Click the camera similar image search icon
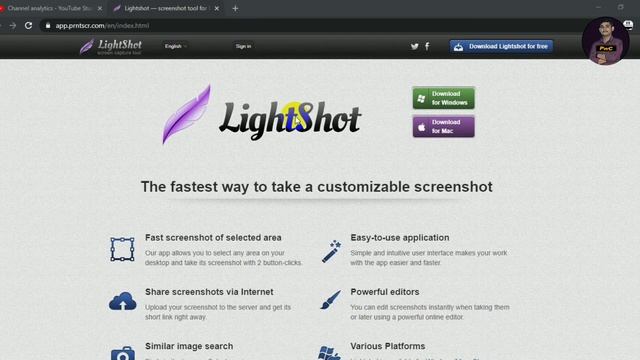640x360 pixels. (x=122, y=353)
